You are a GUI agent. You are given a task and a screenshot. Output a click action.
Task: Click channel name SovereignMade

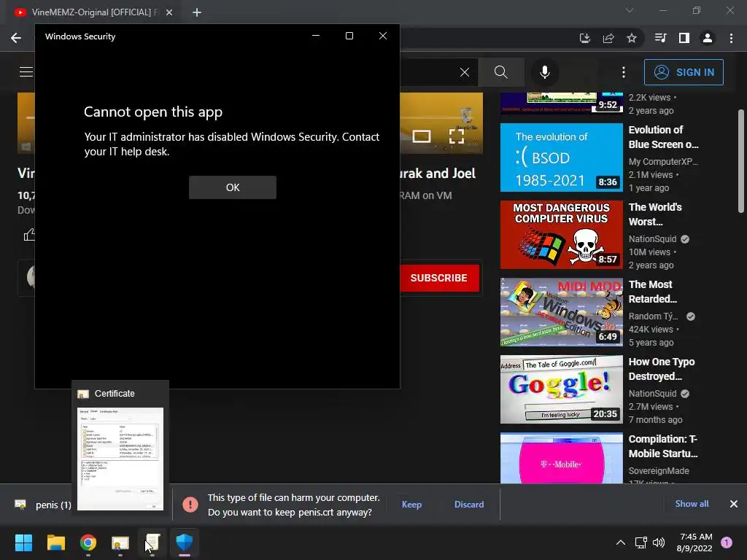[659, 471]
